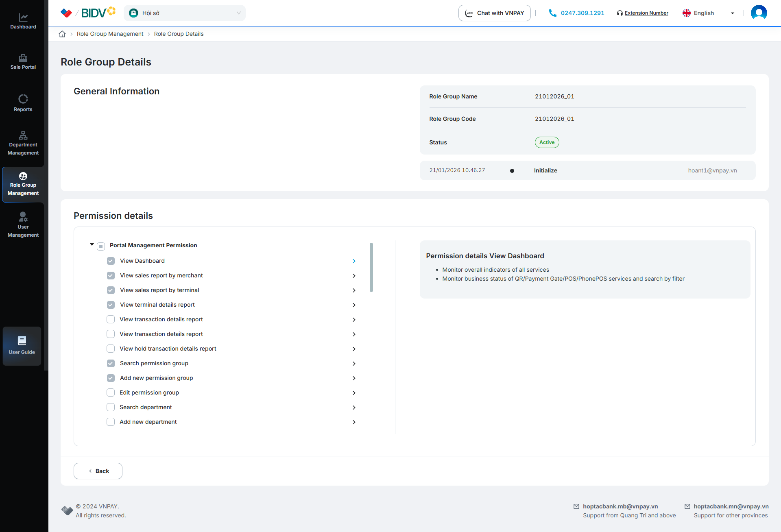Screen dimensions: 781x532
Task: Open the Extension Number link
Action: (x=646, y=13)
